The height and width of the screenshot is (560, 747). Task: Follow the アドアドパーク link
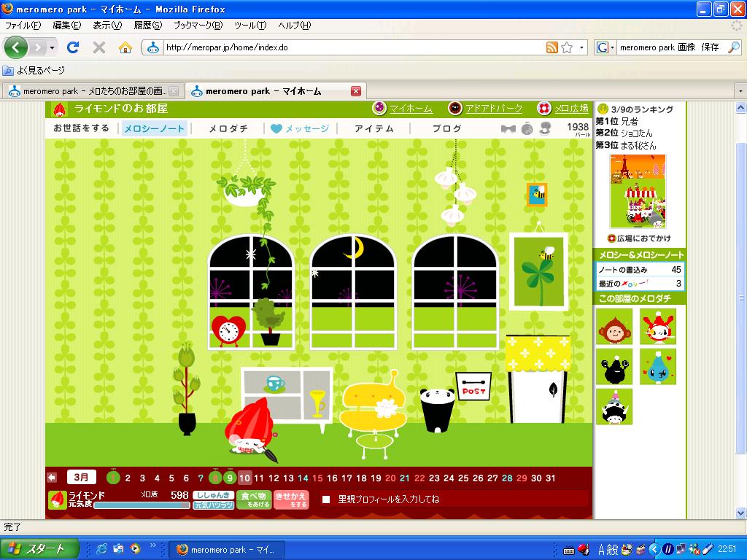494,109
